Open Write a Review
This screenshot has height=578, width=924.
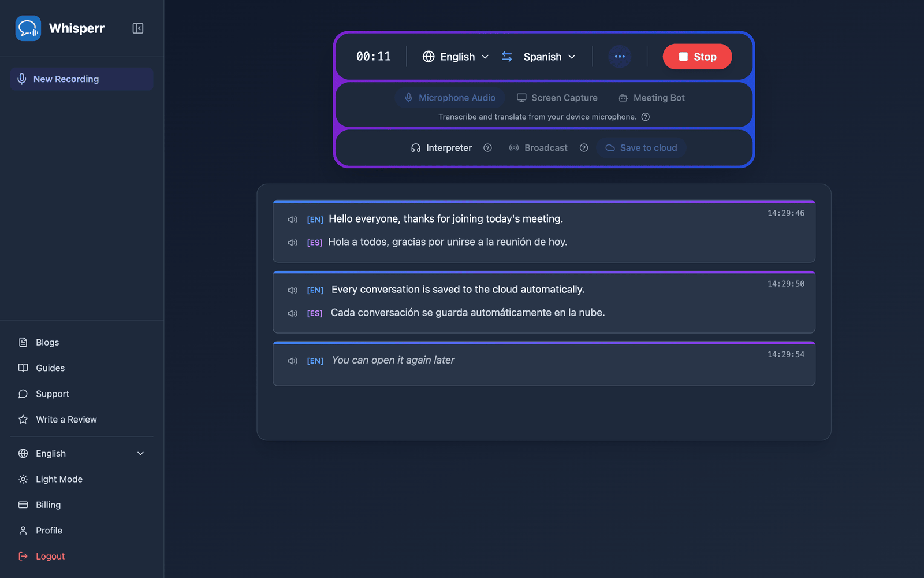coord(81,420)
